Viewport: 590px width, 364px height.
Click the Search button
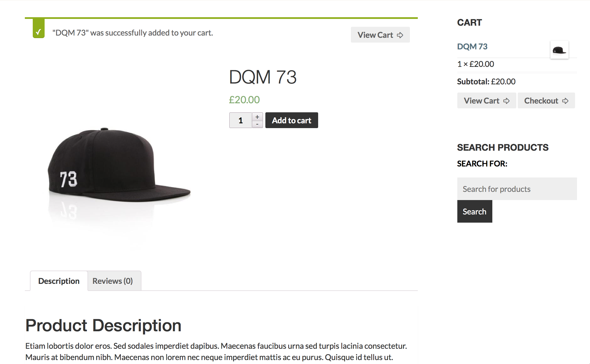[475, 211]
